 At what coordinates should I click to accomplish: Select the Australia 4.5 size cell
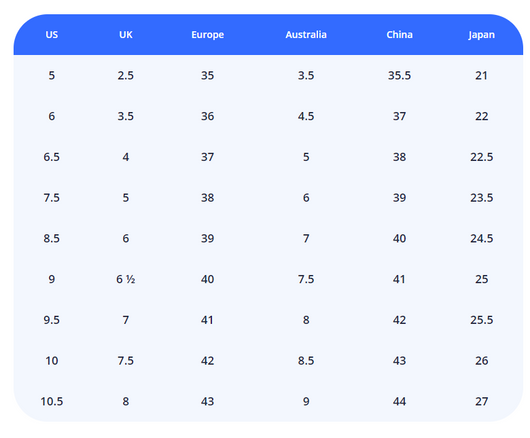tap(306, 116)
